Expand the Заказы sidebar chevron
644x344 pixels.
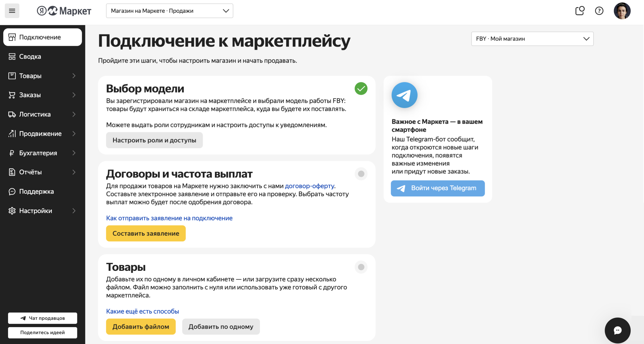pos(74,95)
